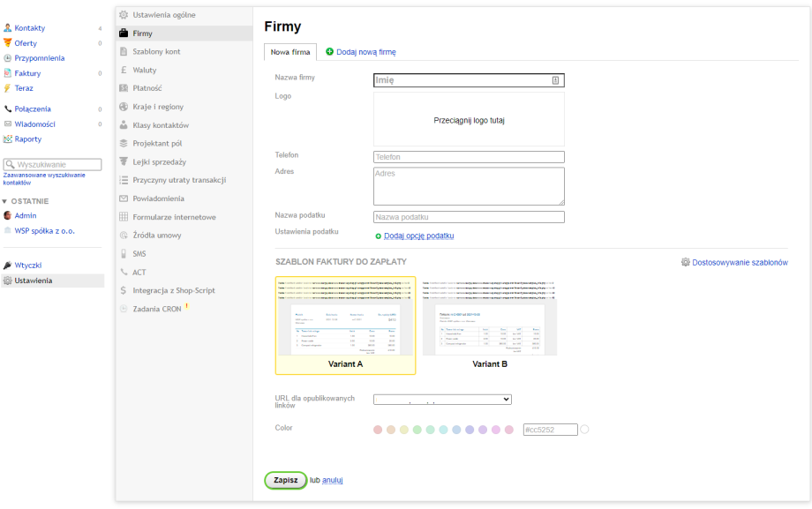This screenshot has height=509, width=812.
Task: Select invoice template Variant A
Action: pos(345,325)
